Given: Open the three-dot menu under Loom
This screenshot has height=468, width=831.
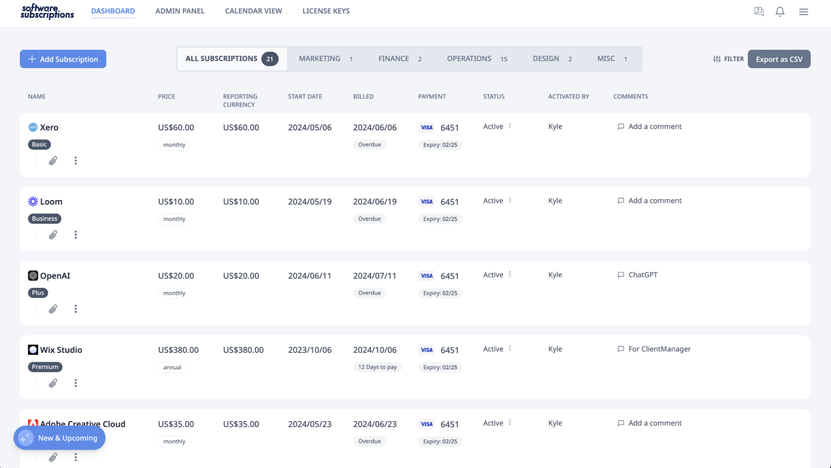Looking at the screenshot, I should (75, 235).
